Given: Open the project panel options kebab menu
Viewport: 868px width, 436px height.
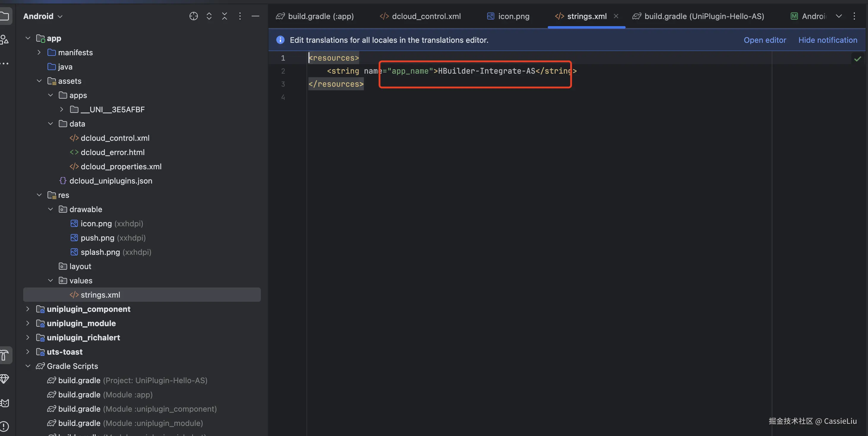Looking at the screenshot, I should pyautogui.click(x=240, y=16).
